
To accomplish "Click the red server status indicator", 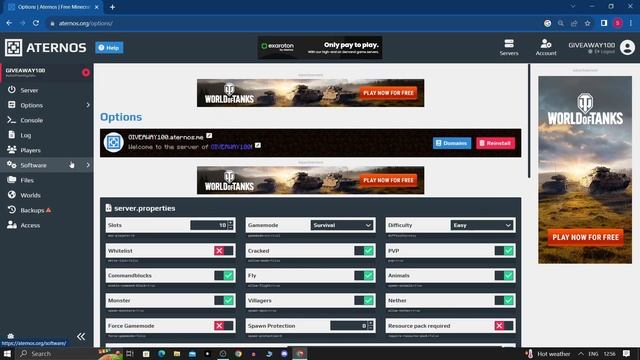I will 86,73.
